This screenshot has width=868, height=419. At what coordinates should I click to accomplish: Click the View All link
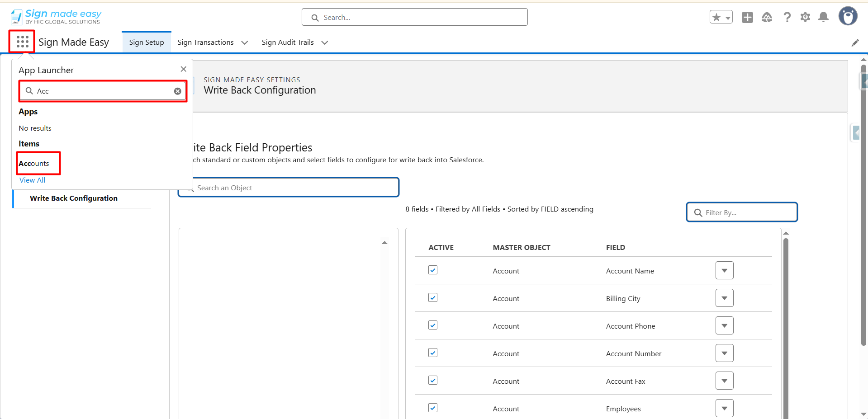click(32, 180)
